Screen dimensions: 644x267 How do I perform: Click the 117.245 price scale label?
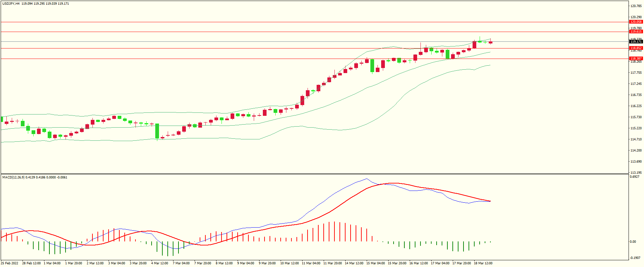pyautogui.click(x=636, y=84)
